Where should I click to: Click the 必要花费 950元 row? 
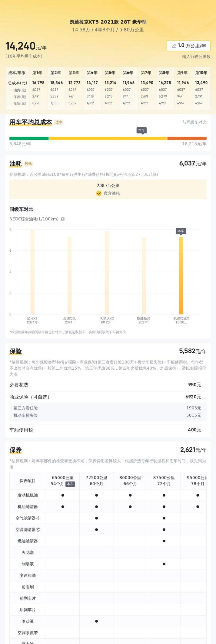point(108,385)
